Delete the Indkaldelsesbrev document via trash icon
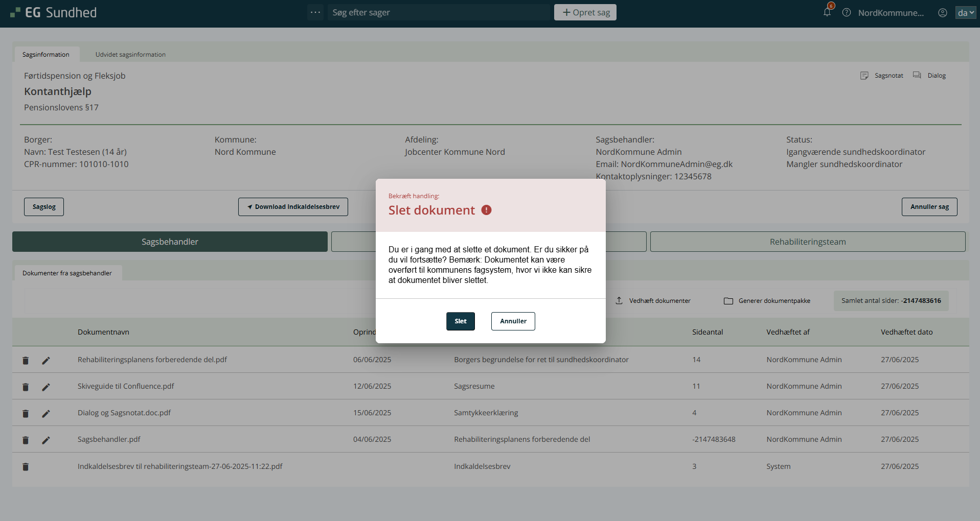This screenshot has height=521, width=980. click(x=26, y=467)
